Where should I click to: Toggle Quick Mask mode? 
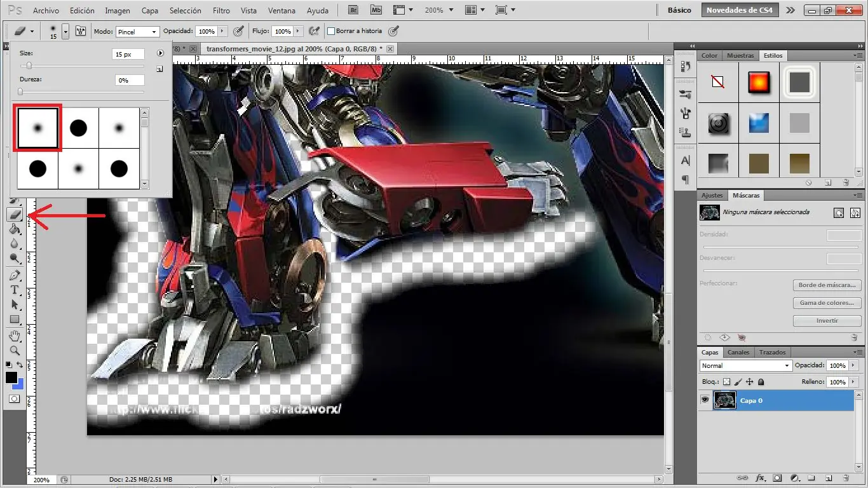tap(14, 399)
